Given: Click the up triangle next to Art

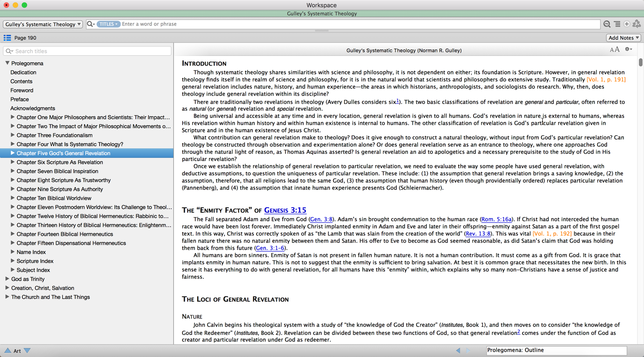Looking at the screenshot, I should [x=8, y=351].
